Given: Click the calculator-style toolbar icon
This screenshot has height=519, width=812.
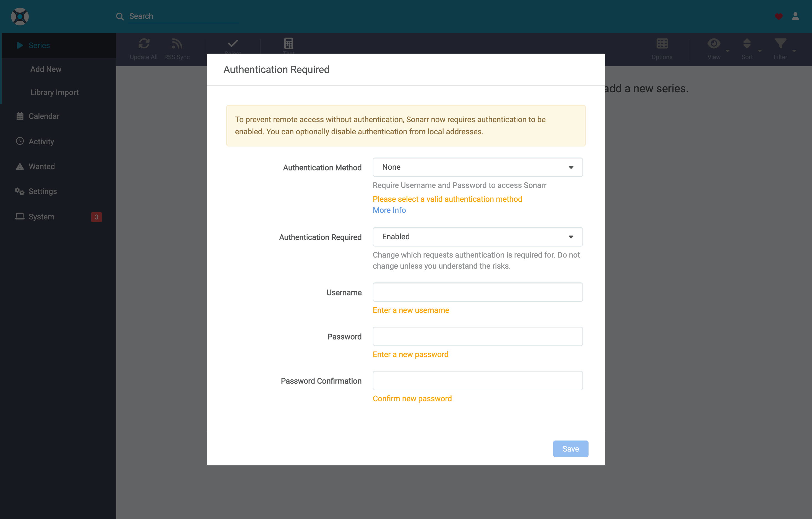Looking at the screenshot, I should tap(289, 43).
